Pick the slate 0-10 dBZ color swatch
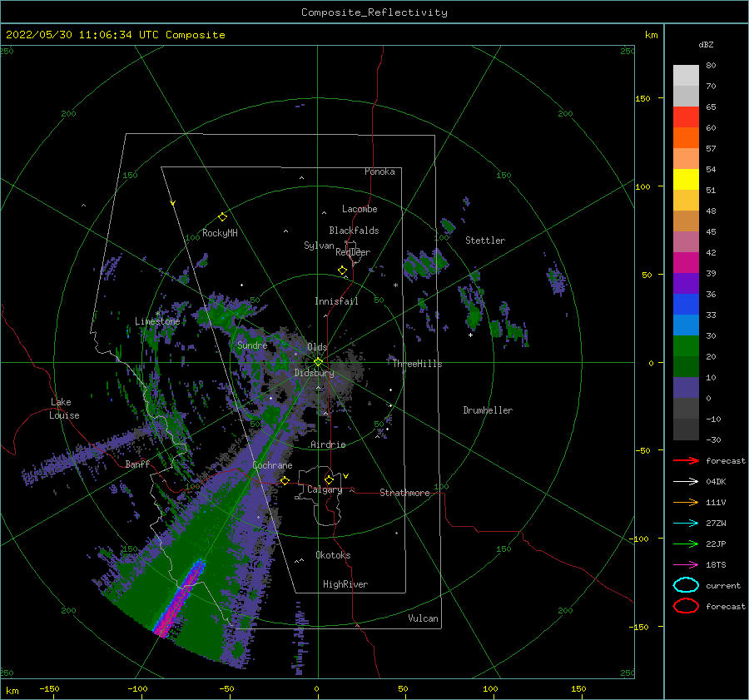 point(686,388)
